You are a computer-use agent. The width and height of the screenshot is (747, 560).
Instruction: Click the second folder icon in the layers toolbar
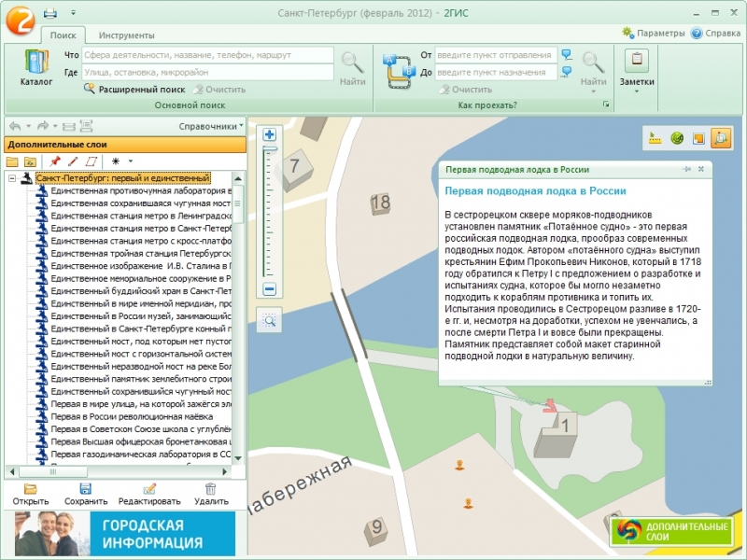click(30, 161)
